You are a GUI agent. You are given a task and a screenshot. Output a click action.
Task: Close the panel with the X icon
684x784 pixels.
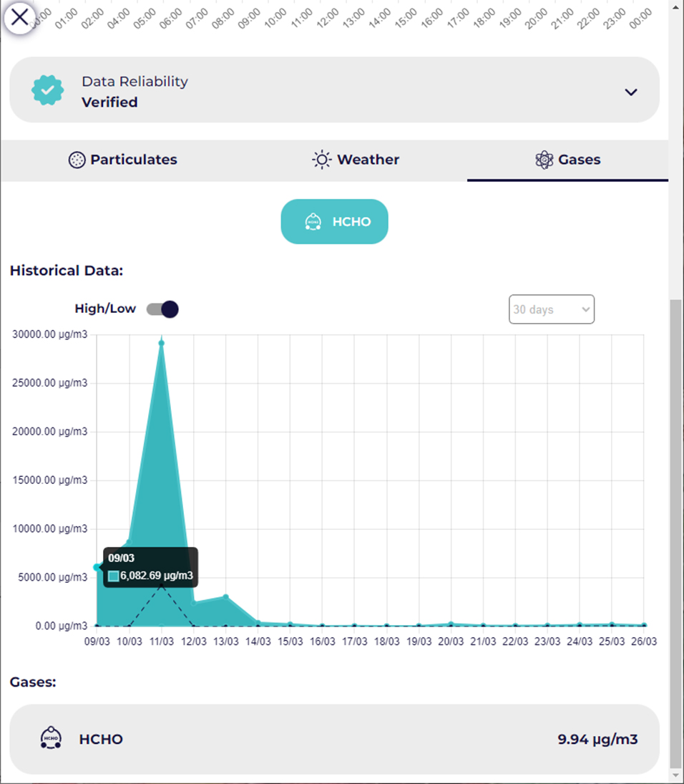tap(20, 16)
